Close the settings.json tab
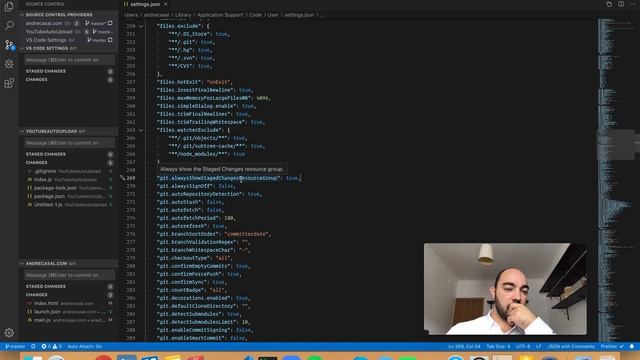 166,4
